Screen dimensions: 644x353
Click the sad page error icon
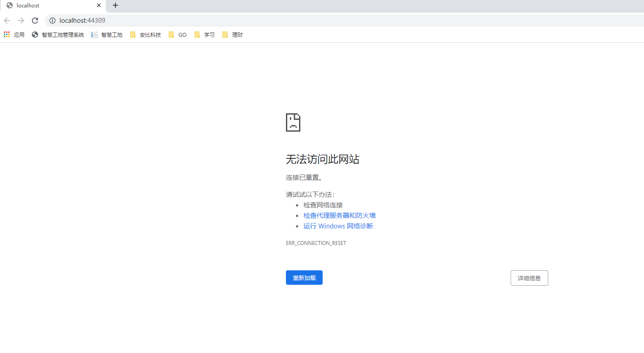click(293, 122)
